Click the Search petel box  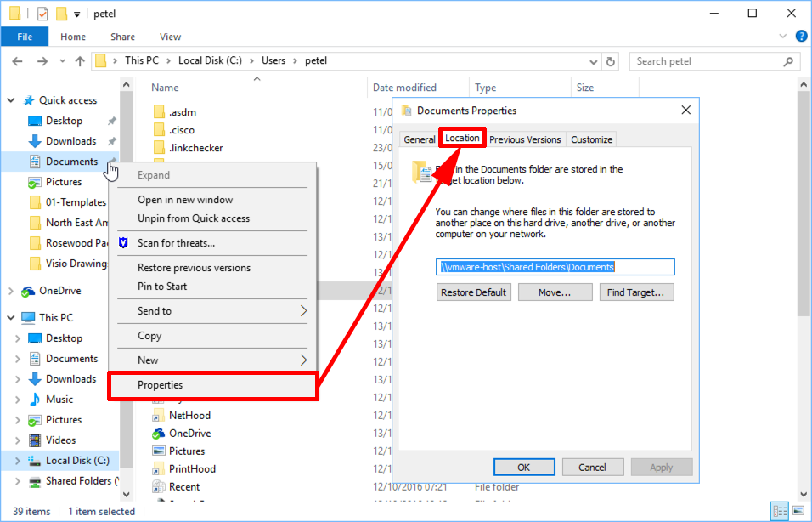[x=713, y=60]
